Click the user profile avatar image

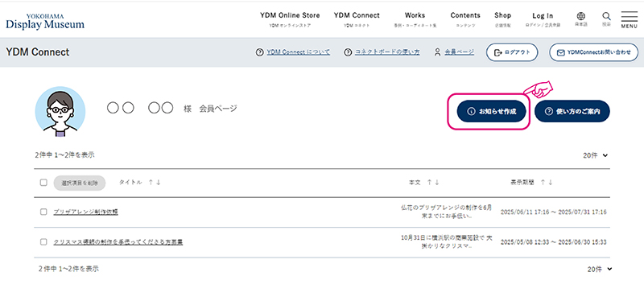pos(60,111)
